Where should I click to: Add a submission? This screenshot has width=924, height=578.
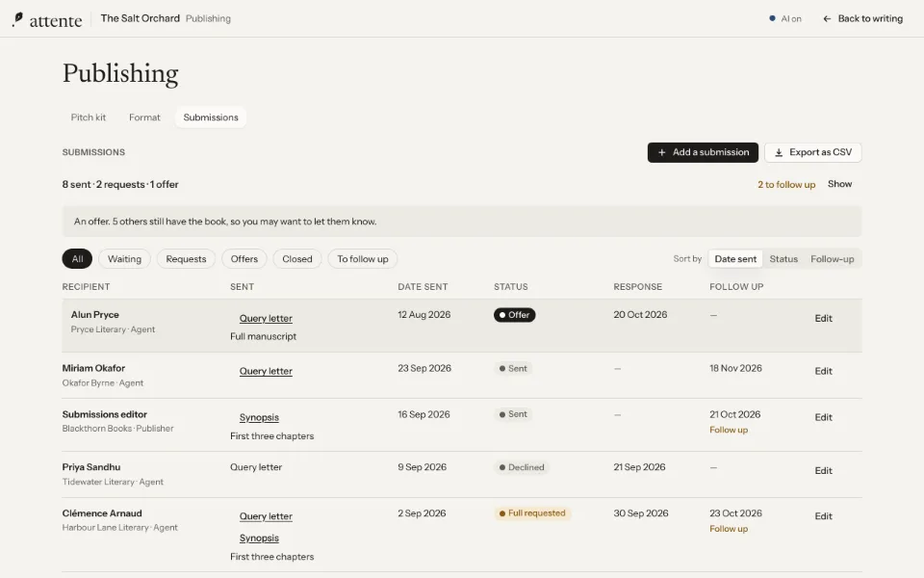click(x=703, y=152)
